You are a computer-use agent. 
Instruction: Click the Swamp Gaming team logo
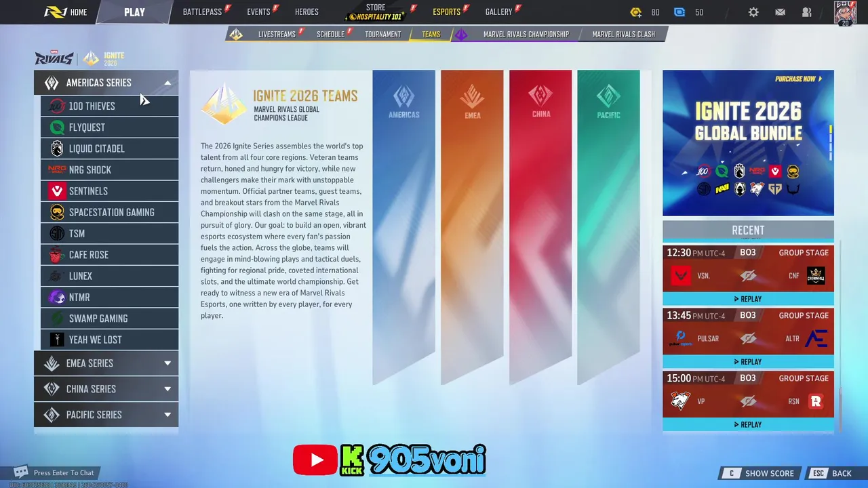click(x=58, y=319)
